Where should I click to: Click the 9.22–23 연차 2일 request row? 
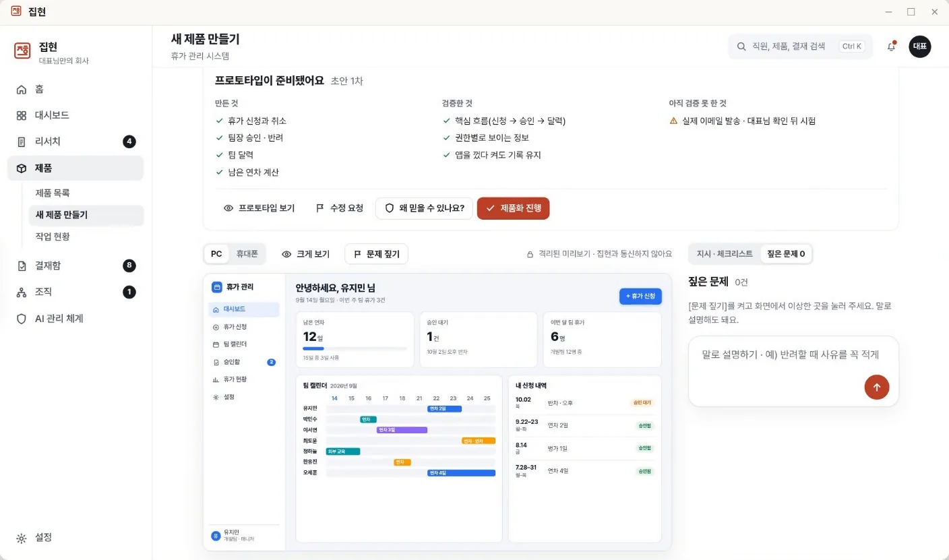pos(584,426)
